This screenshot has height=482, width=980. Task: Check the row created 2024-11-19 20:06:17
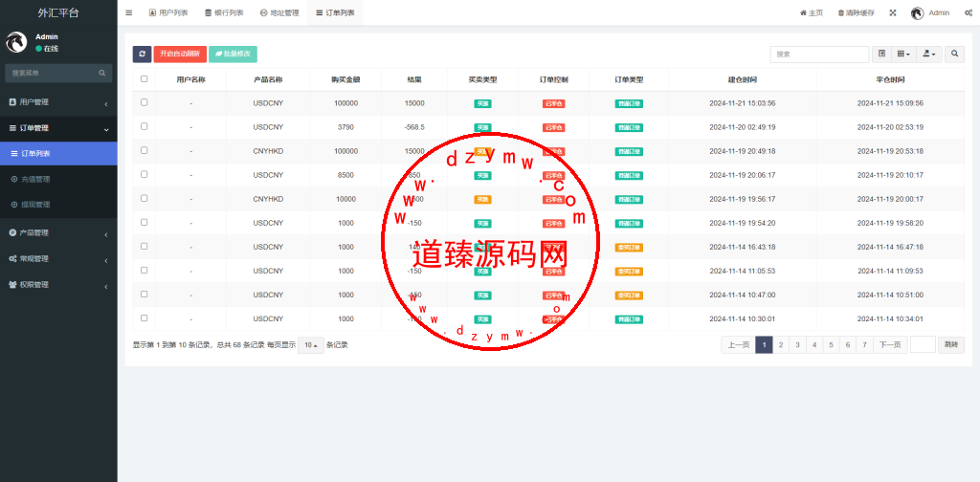coord(145,174)
